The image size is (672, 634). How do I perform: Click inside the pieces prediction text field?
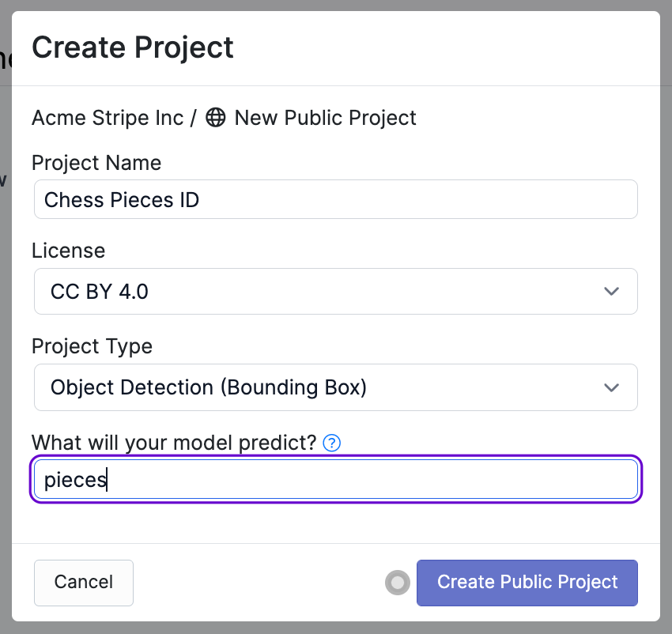335,479
